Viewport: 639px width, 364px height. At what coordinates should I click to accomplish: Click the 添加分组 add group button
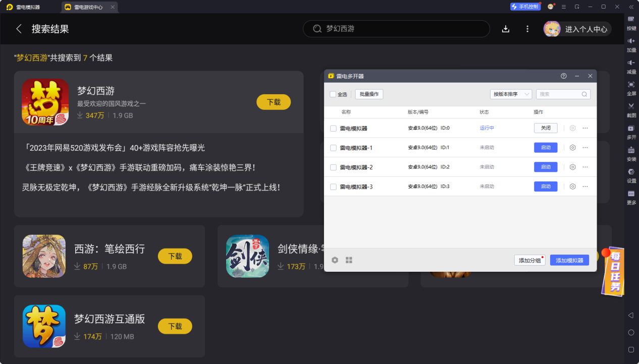tap(529, 260)
